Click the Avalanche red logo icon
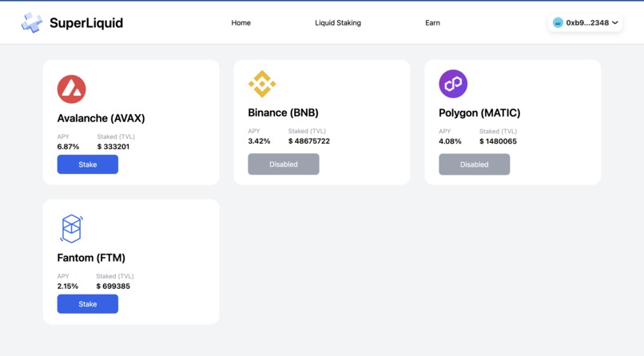 coord(71,89)
